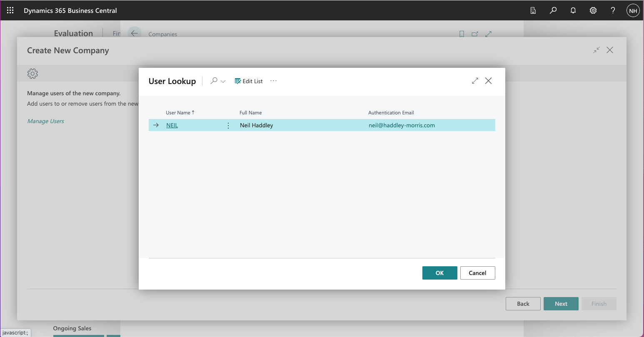Open the notifications bell

(x=573, y=10)
